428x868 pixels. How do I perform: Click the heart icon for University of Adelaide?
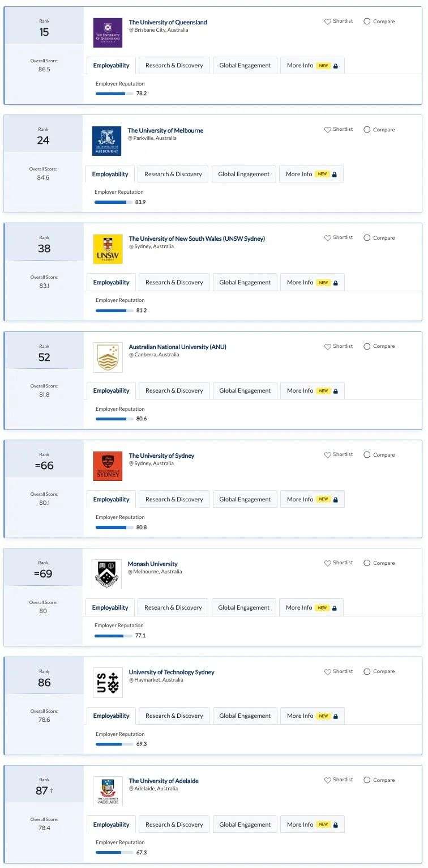pyautogui.click(x=327, y=780)
